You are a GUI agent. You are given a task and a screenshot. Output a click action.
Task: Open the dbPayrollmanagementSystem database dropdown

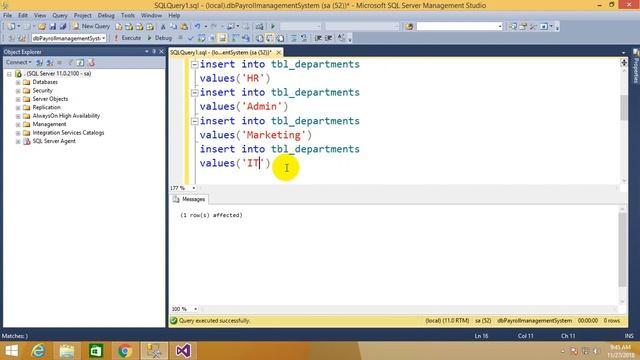[x=104, y=38]
